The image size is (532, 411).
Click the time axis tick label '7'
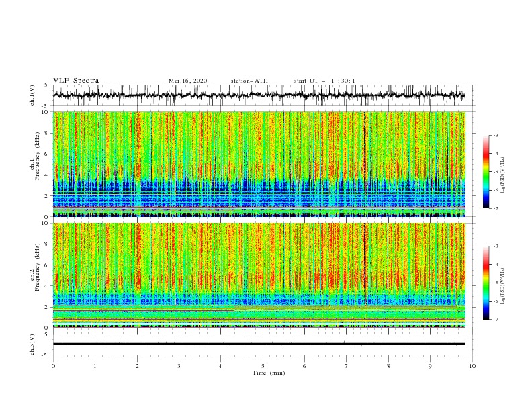click(347, 366)
